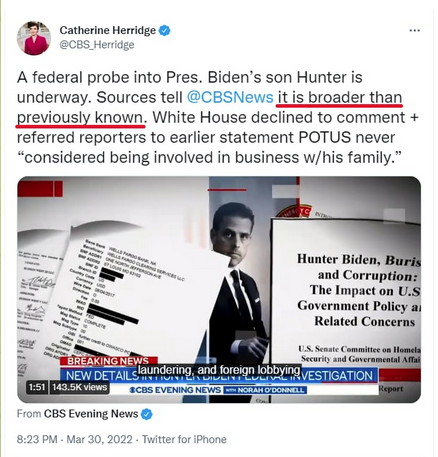This screenshot has height=457, width=438.
Task: Open the @CBS_Herridge handle link
Action: click(x=97, y=45)
